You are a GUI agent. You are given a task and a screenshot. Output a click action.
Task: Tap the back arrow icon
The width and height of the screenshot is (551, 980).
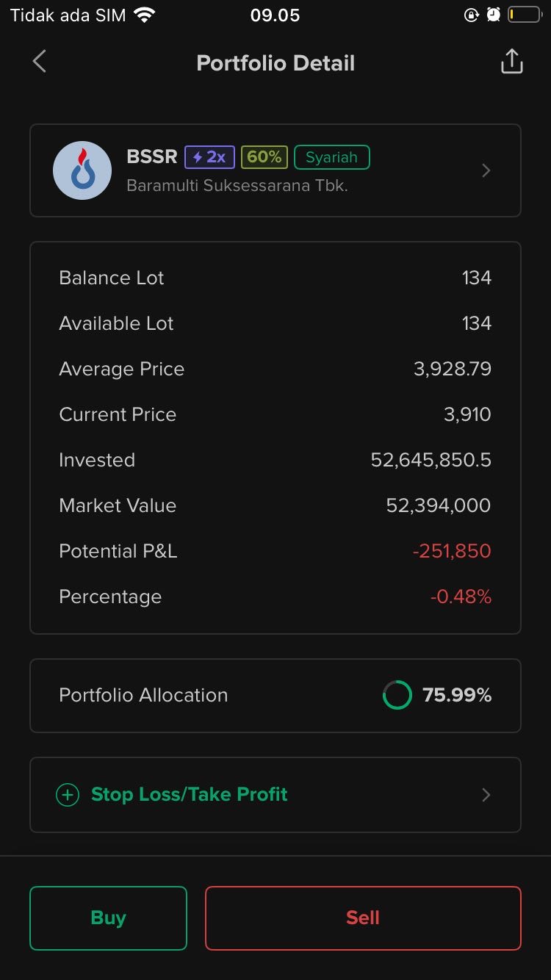[40, 62]
